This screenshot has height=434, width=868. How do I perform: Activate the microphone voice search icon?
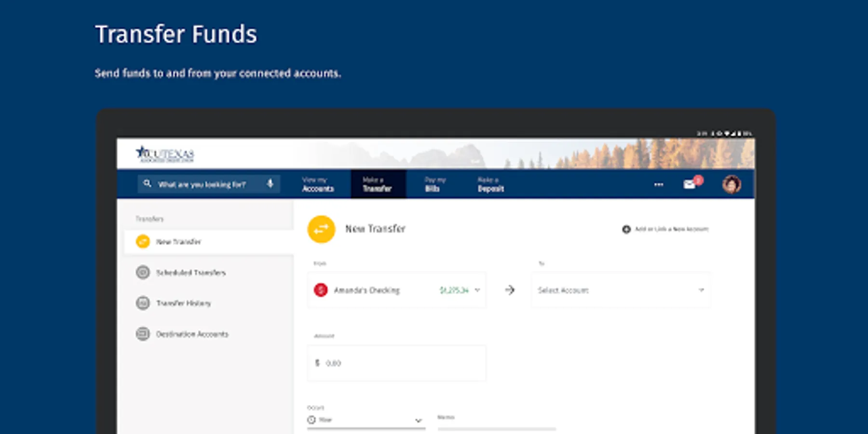pyautogui.click(x=270, y=184)
